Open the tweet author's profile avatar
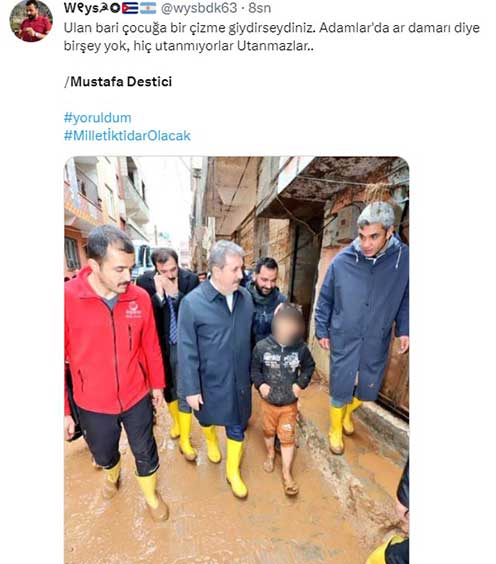This screenshot has width=496, height=564. 31,21
